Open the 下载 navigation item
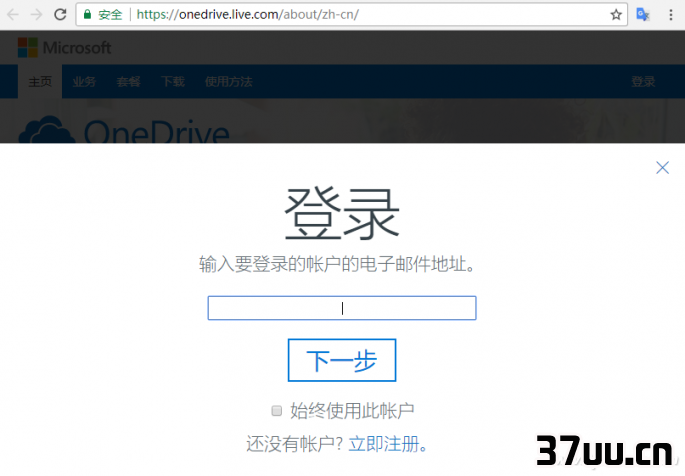Image resolution: width=685 pixels, height=476 pixels. coord(173,82)
